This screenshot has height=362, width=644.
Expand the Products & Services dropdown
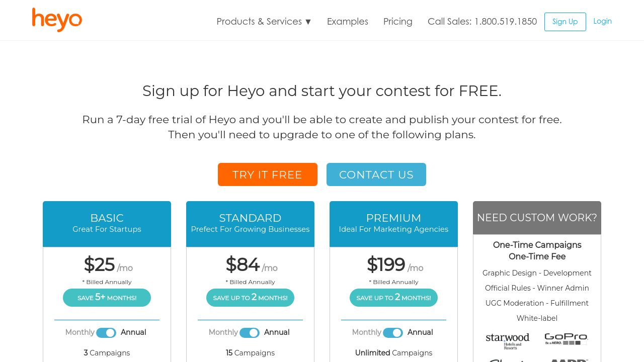click(264, 22)
